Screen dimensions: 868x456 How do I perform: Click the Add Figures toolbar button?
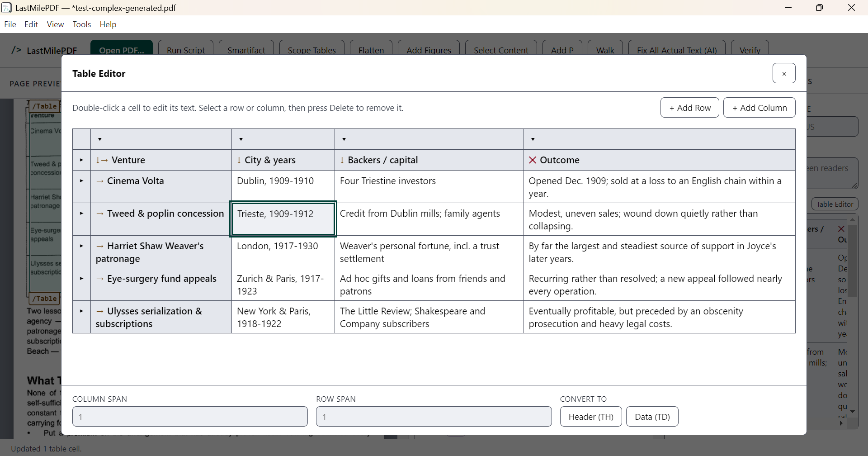(x=429, y=47)
